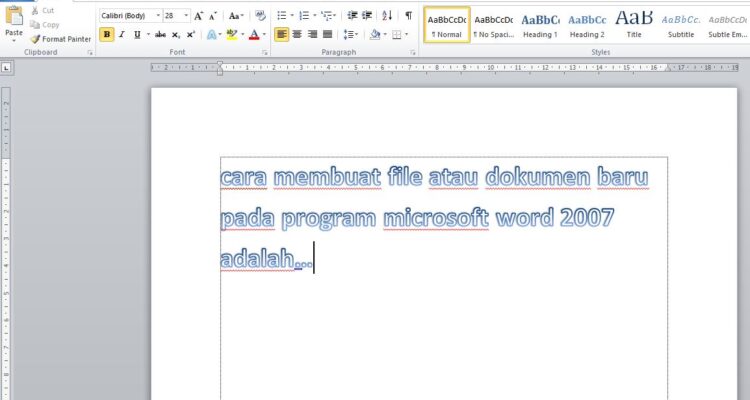Apply text highlight color
Image resolution: width=750 pixels, height=400 pixels.
(x=232, y=34)
